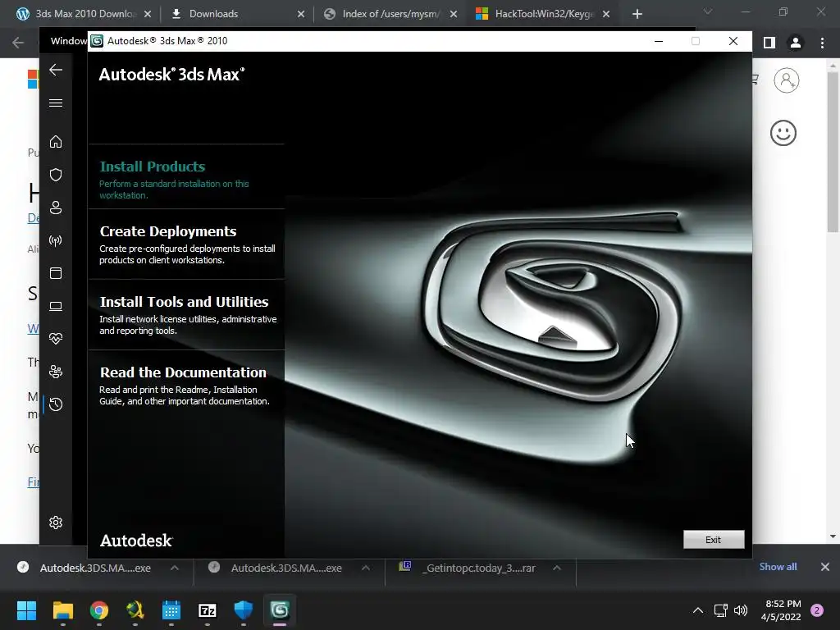This screenshot has width=840, height=630.
Task: Open Windows Start menu
Action: [x=26, y=610]
